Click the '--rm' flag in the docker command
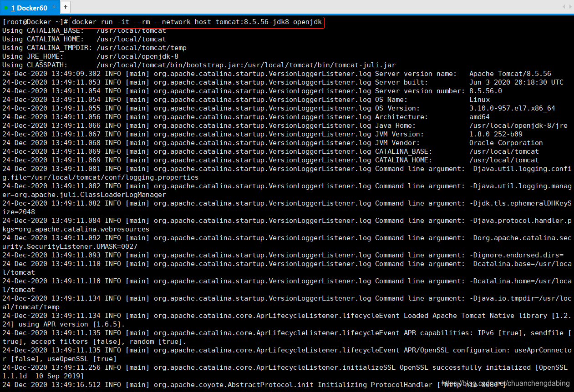The image size is (574, 392). click(142, 22)
